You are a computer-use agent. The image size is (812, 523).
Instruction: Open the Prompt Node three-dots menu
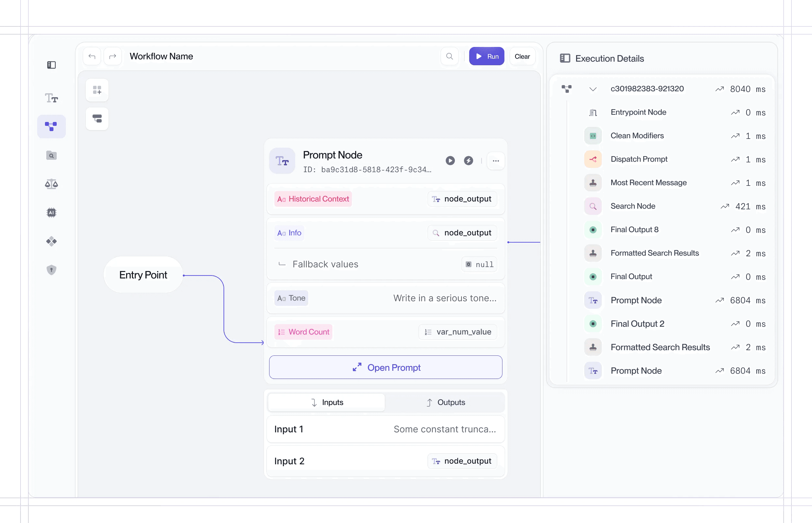click(495, 161)
